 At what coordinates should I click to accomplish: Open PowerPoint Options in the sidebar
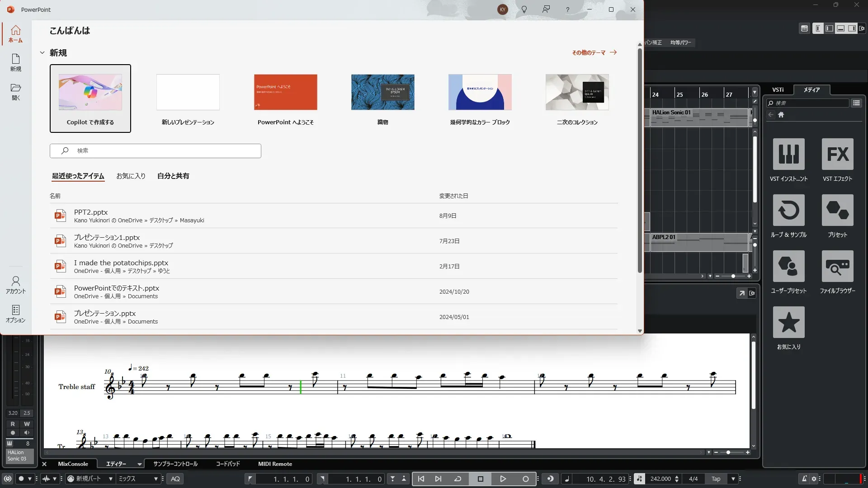click(x=16, y=314)
